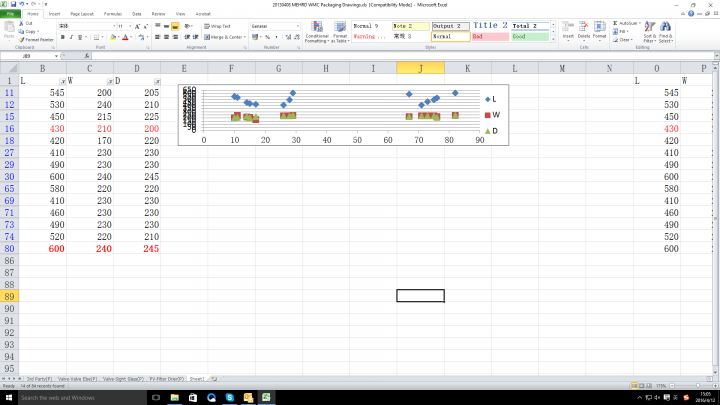Apply the Bad cell style swatch
Image resolution: width=720 pixels, height=405 pixels.
coord(490,37)
